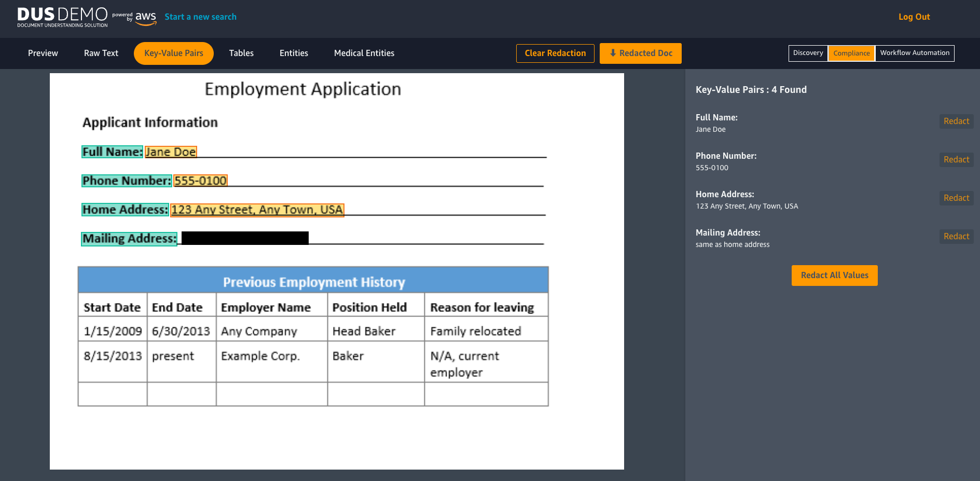Screen dimensions: 980x481
Task: Click the 123 Any Street value highlight
Action: click(x=257, y=210)
